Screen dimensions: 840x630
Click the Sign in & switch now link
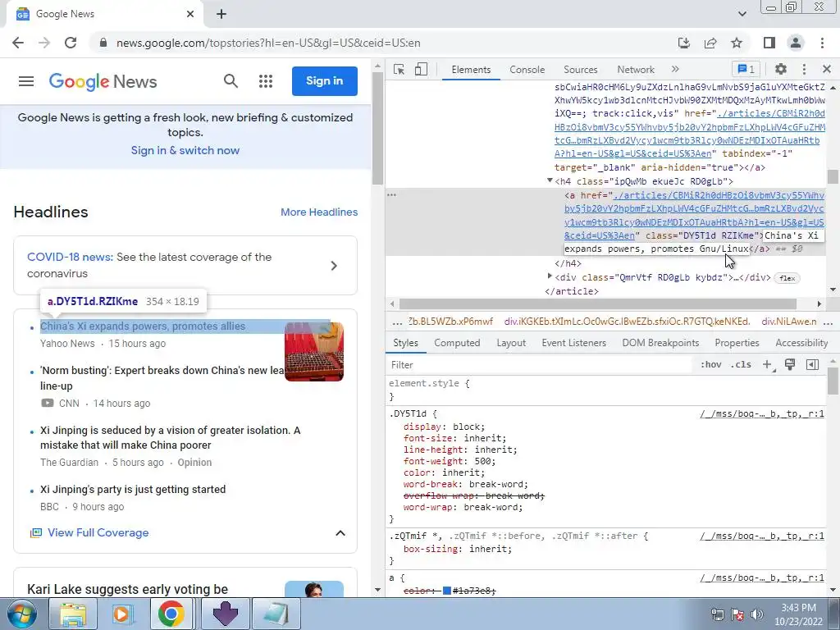pos(185,151)
